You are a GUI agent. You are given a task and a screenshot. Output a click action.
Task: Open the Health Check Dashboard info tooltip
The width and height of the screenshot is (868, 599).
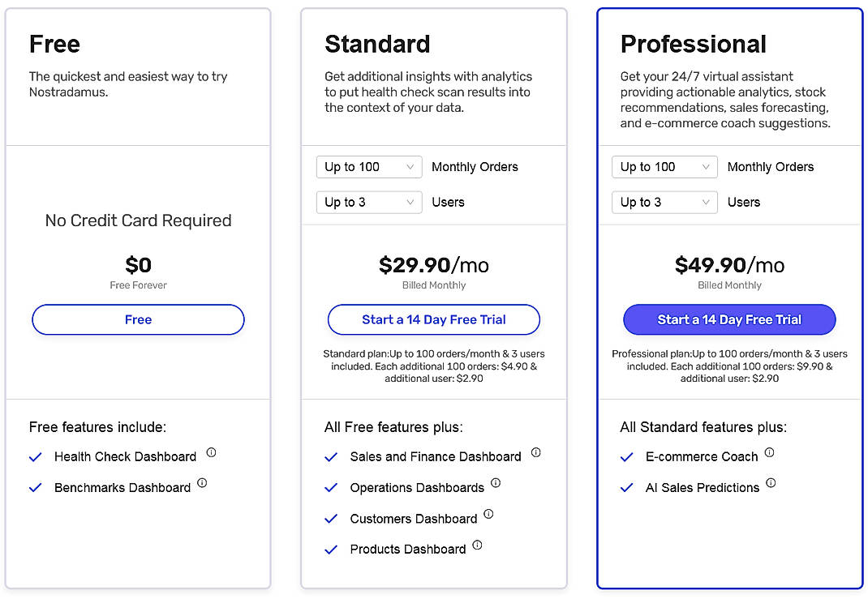pyautogui.click(x=212, y=452)
